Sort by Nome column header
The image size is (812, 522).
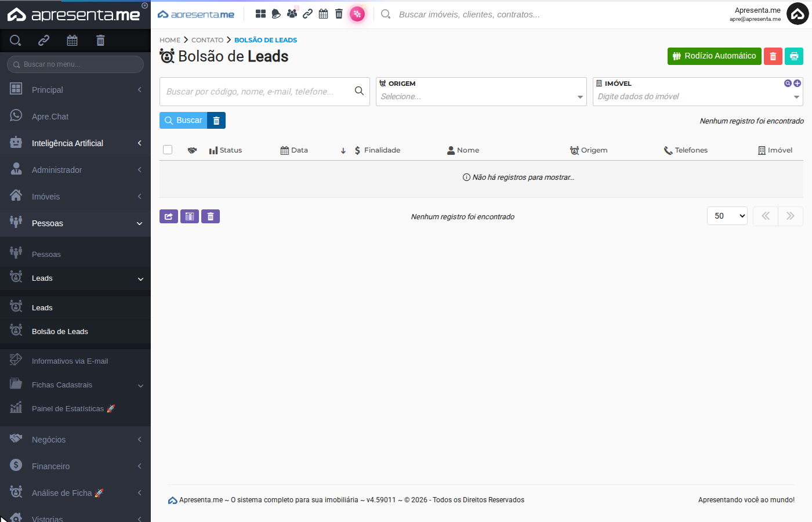(x=463, y=150)
